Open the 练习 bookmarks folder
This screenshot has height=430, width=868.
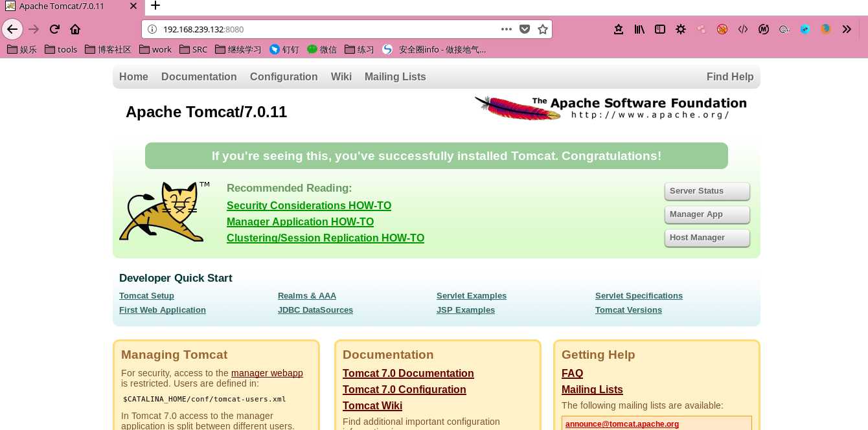[360, 49]
